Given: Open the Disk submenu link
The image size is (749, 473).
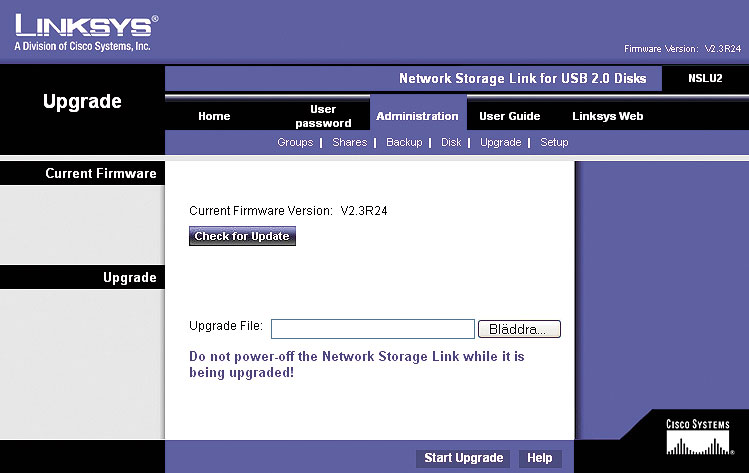Looking at the screenshot, I should click(451, 142).
